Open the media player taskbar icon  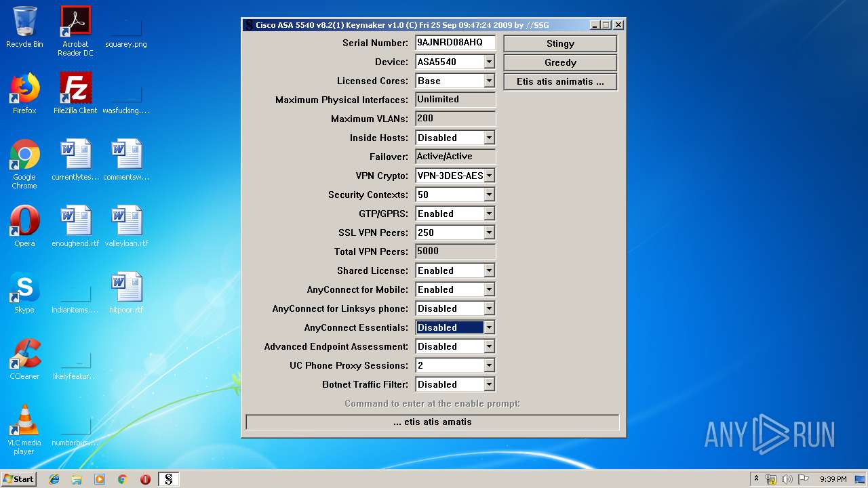pyautogui.click(x=100, y=479)
